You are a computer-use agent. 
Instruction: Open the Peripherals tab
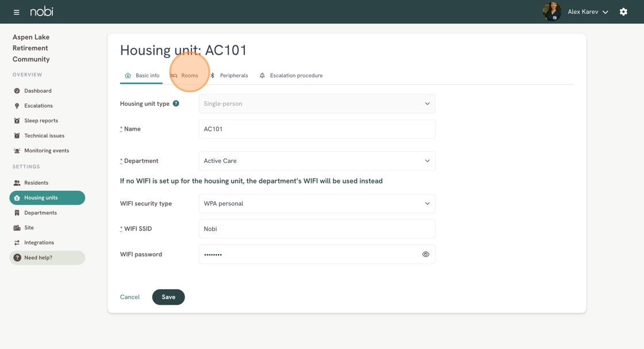(x=229, y=75)
